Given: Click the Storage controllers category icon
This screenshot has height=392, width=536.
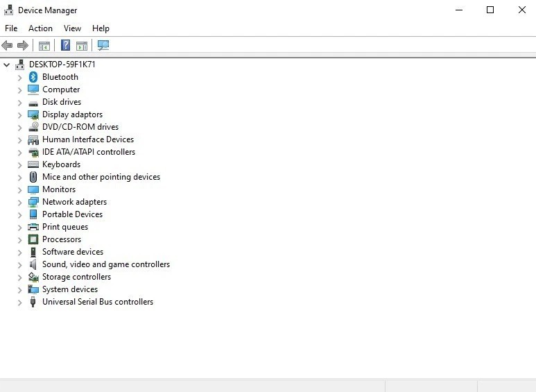Looking at the screenshot, I should pyautogui.click(x=33, y=277).
